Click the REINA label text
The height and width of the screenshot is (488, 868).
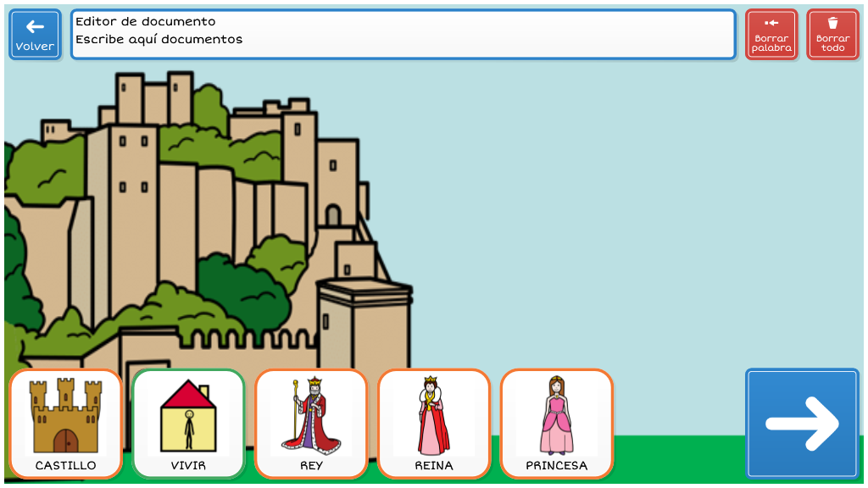pyautogui.click(x=434, y=465)
